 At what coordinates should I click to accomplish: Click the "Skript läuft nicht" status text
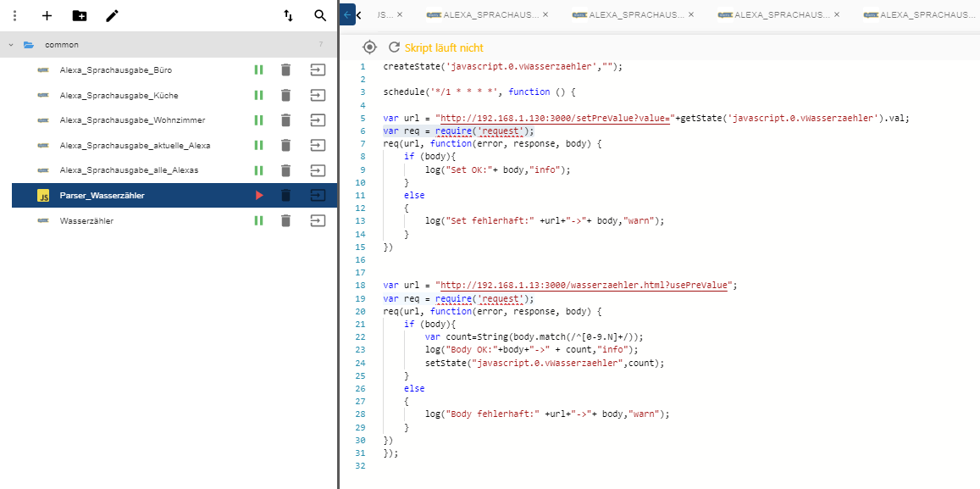[x=444, y=48]
